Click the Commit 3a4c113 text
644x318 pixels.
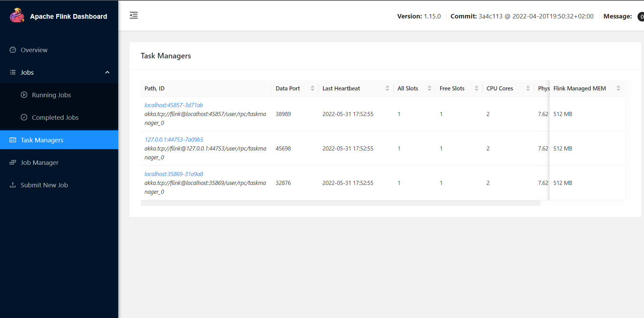point(522,16)
